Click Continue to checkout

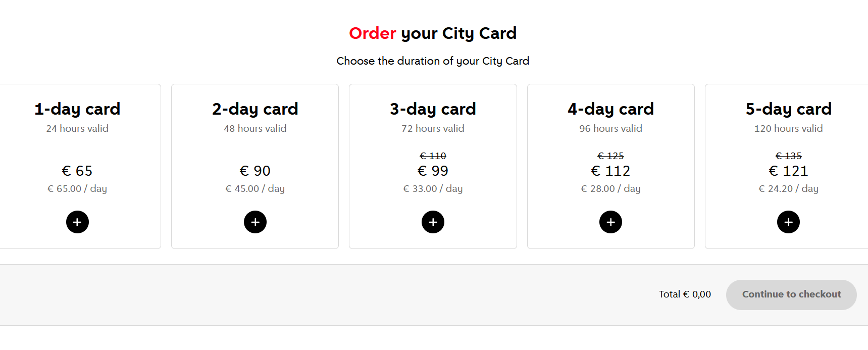point(791,294)
